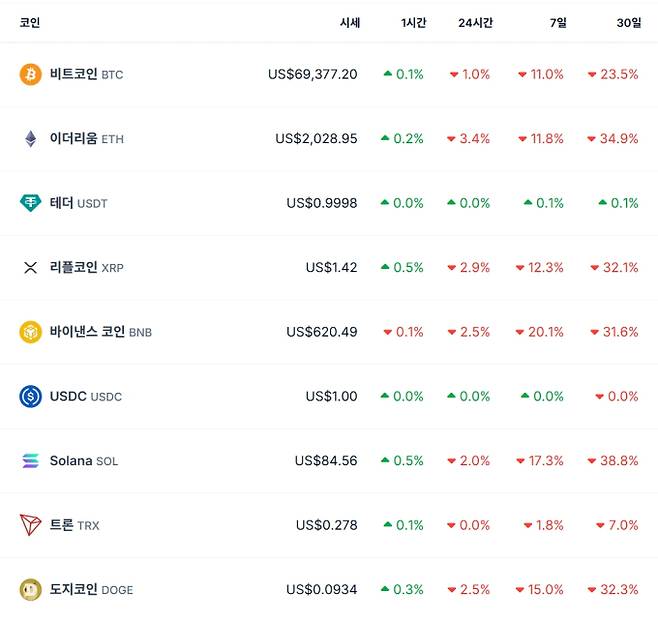Click the Solana logo icon
658x621 pixels.
coord(31,461)
